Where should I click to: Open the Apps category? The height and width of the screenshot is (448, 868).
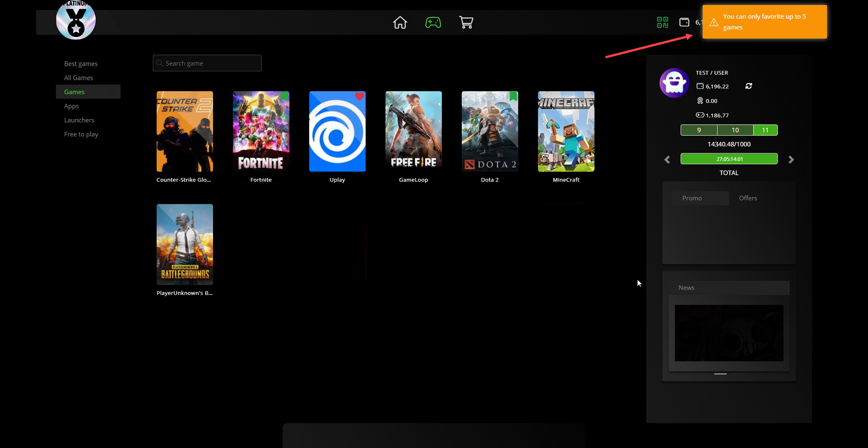point(71,106)
